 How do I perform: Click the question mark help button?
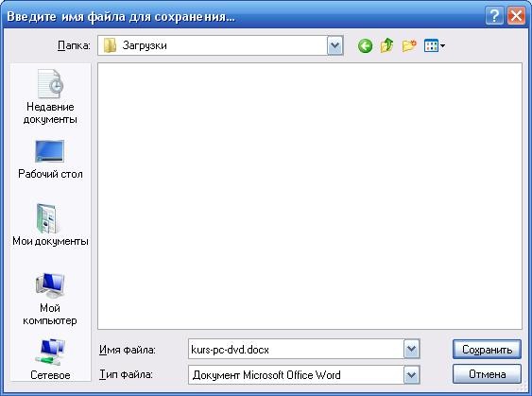click(x=494, y=16)
